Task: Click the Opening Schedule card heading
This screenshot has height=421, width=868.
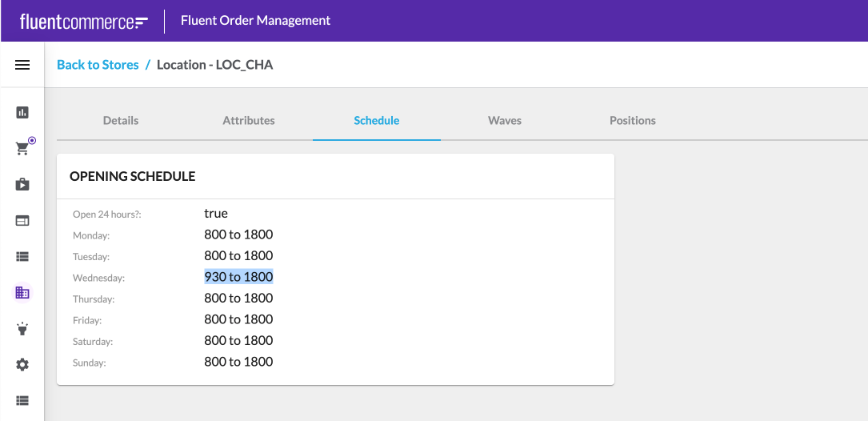Action: tap(133, 176)
